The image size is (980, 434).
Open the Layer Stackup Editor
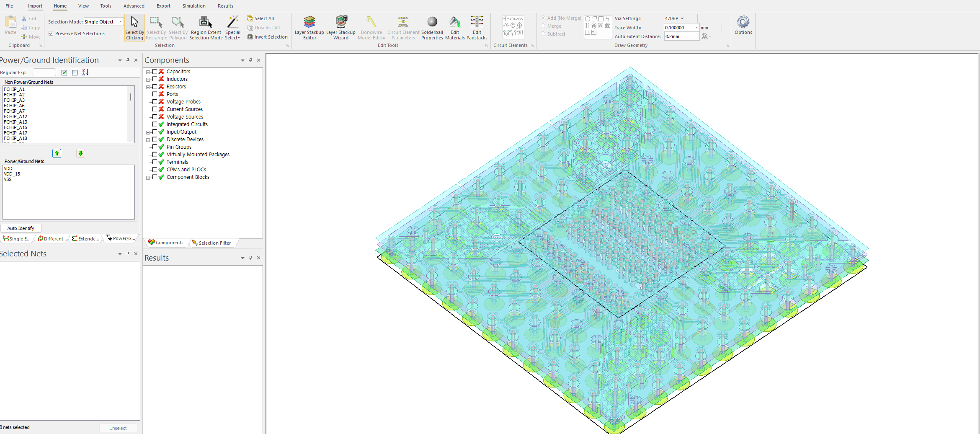(309, 28)
